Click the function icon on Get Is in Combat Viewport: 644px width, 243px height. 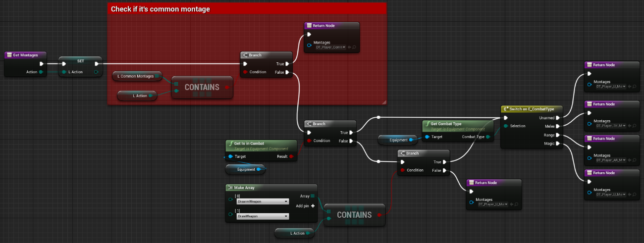point(230,144)
